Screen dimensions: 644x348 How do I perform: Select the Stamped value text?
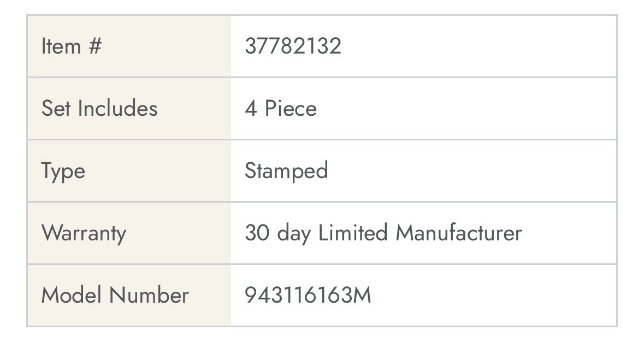click(x=286, y=171)
